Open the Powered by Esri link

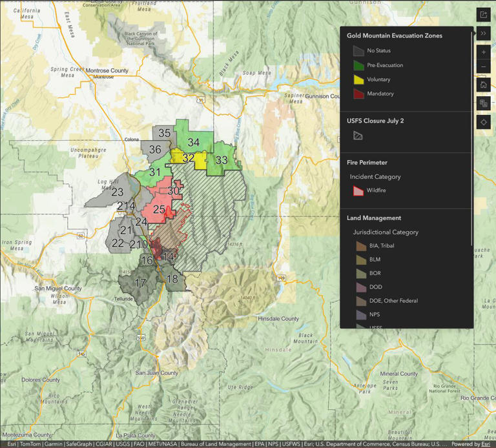[470, 444]
